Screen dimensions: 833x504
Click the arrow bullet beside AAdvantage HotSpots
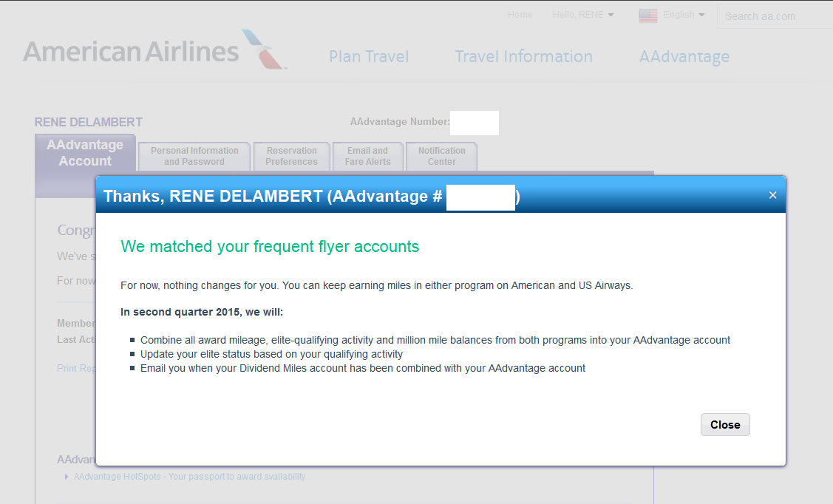(x=67, y=477)
